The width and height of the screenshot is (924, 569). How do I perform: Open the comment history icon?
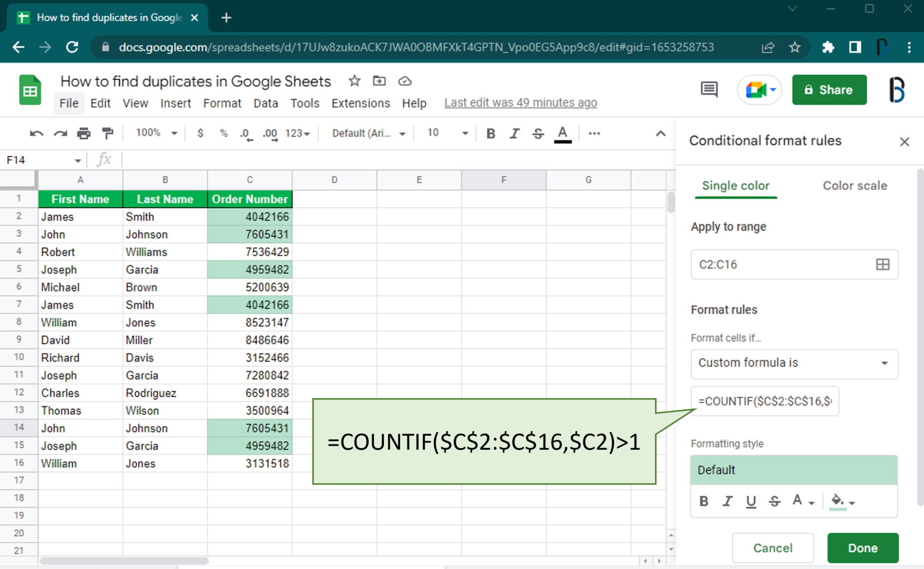coord(709,89)
